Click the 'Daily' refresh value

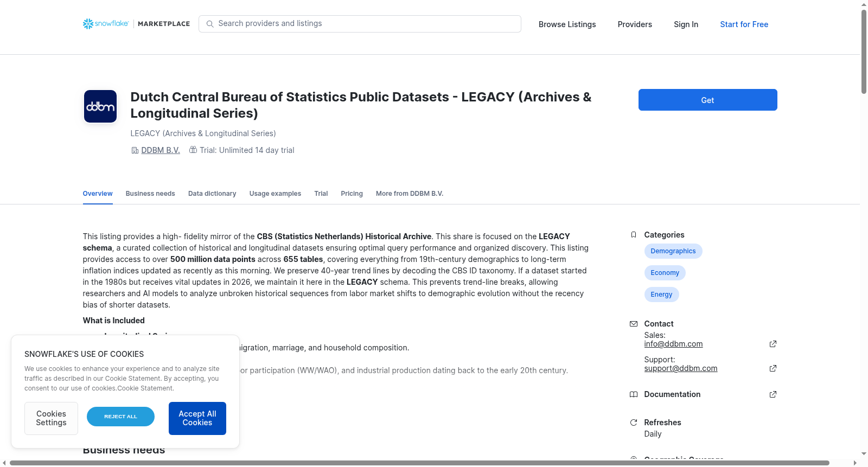[x=653, y=434]
